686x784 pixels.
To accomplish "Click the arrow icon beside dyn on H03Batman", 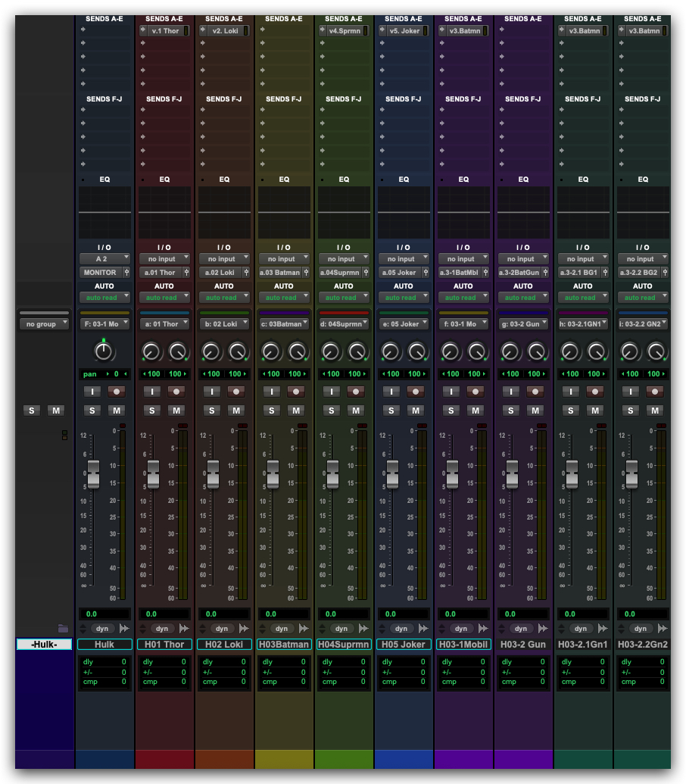I will point(304,629).
